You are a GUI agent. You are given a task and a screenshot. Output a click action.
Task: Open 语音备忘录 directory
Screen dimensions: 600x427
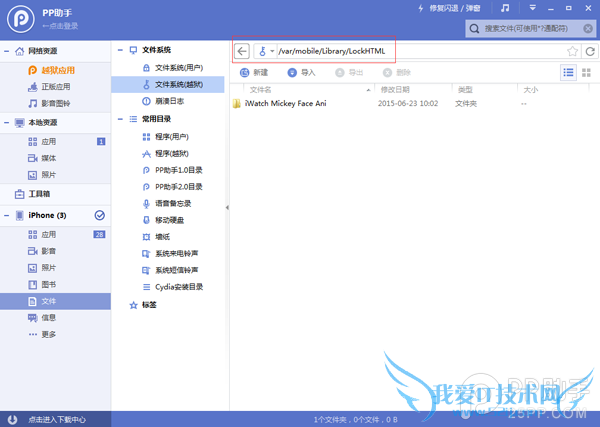click(168, 203)
